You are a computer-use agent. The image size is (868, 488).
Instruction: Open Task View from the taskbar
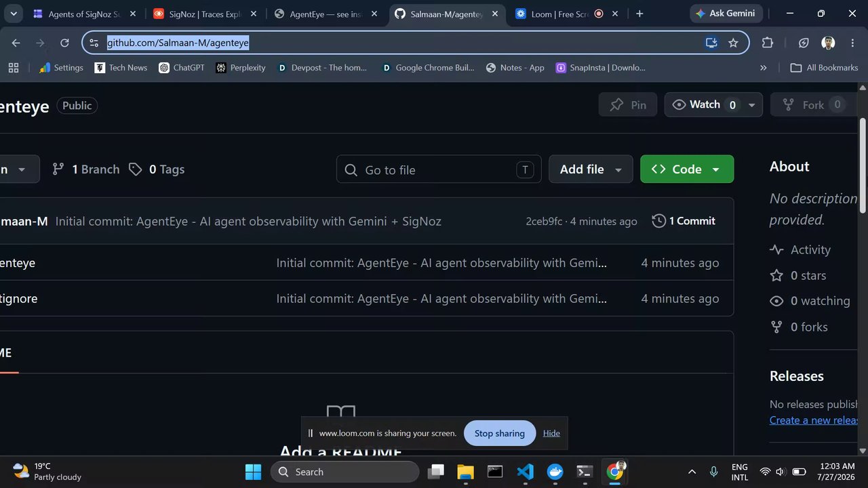tap(436, 472)
